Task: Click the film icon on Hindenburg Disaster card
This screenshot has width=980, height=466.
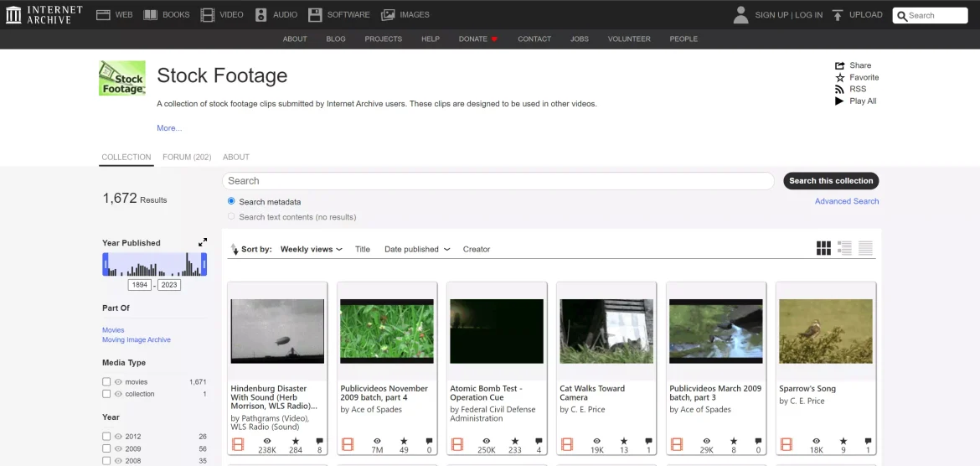Action: tap(238, 445)
